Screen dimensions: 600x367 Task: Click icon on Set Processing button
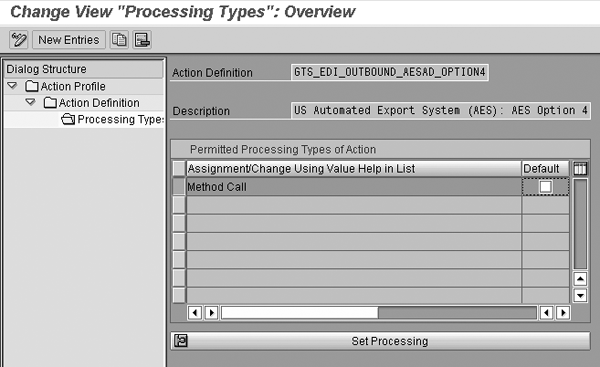click(x=181, y=341)
